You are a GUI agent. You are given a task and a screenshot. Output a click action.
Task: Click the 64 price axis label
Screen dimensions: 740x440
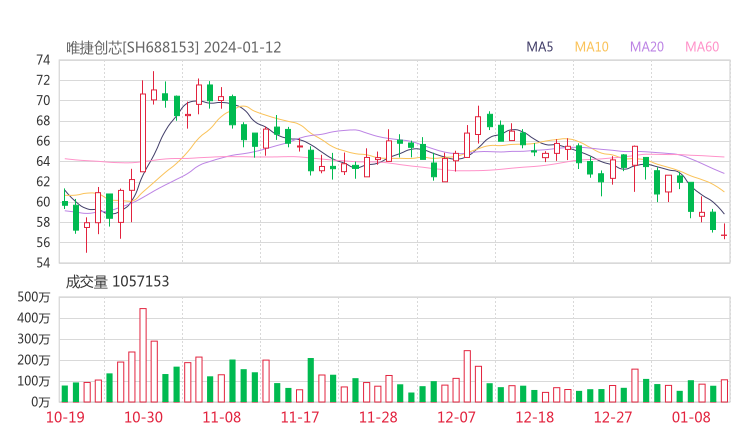(43, 161)
